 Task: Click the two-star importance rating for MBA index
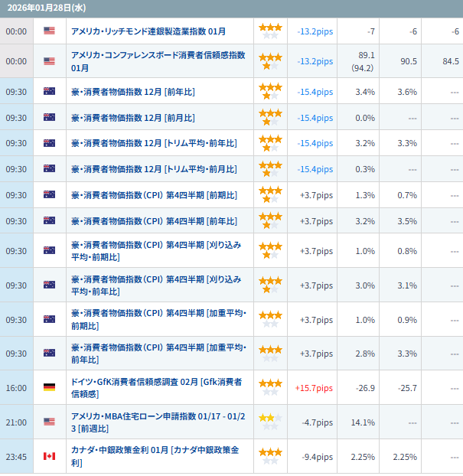[269, 422]
